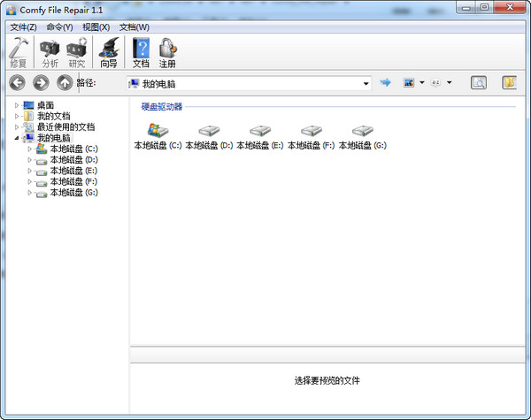The height and width of the screenshot is (420, 531).
Task: Open the 文件(Z) menu
Action: [23, 27]
